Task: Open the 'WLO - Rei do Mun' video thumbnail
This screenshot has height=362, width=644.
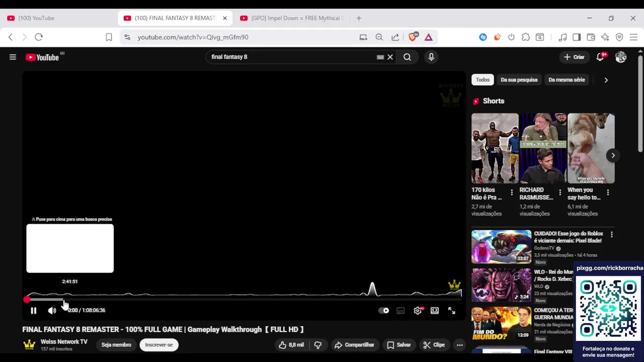Action: tap(501, 285)
